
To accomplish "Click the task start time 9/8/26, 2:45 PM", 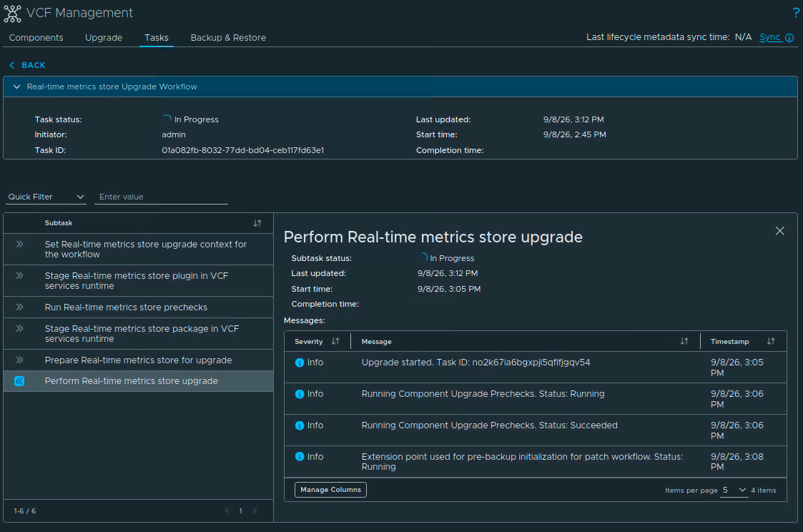I will coord(575,134).
